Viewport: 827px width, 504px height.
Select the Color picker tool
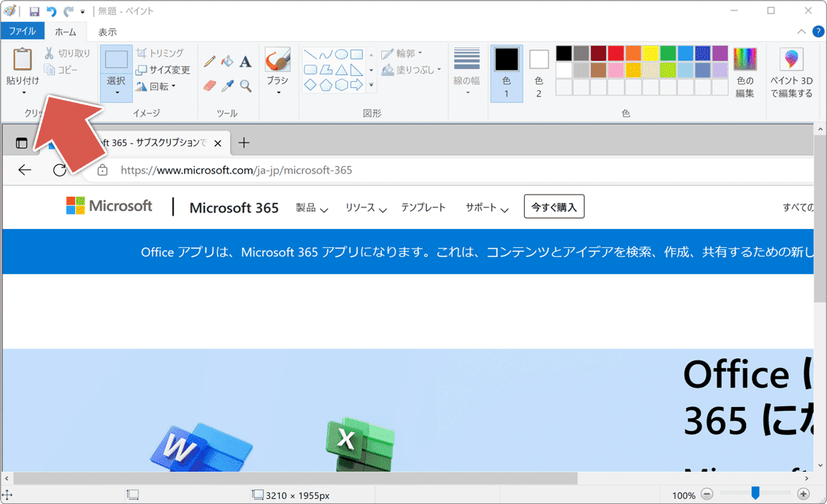(x=227, y=85)
